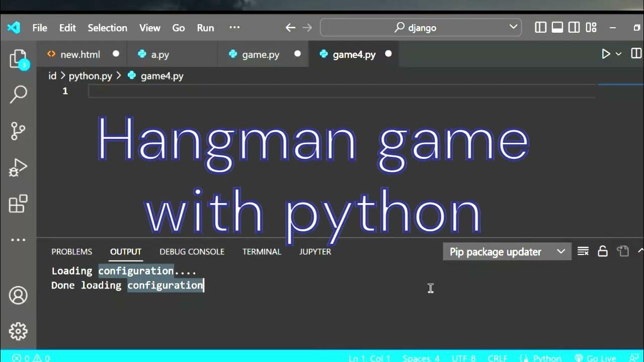Open the Edit menu
644x362 pixels.
[x=67, y=28]
